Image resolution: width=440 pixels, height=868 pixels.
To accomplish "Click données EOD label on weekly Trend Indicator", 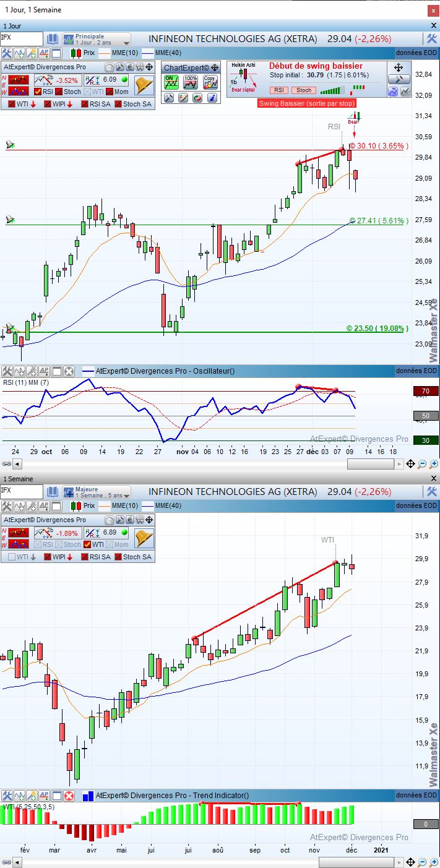I will click(x=416, y=796).
